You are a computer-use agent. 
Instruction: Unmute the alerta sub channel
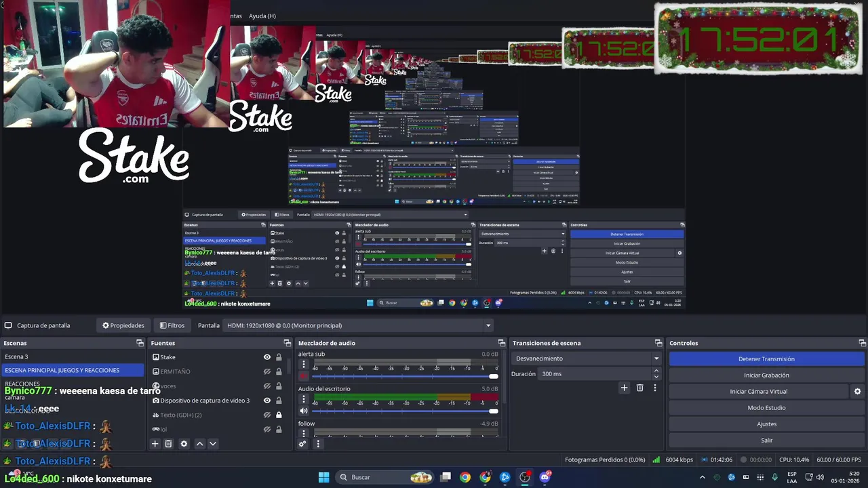[x=304, y=376]
